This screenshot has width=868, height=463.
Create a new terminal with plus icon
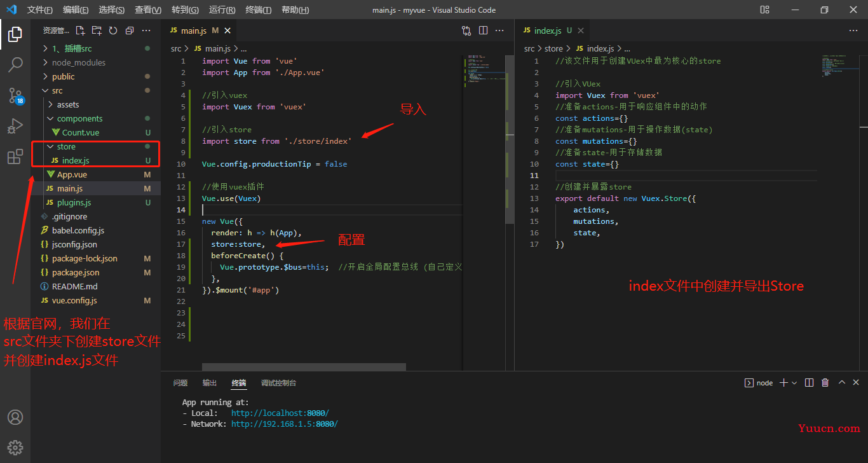click(x=783, y=383)
